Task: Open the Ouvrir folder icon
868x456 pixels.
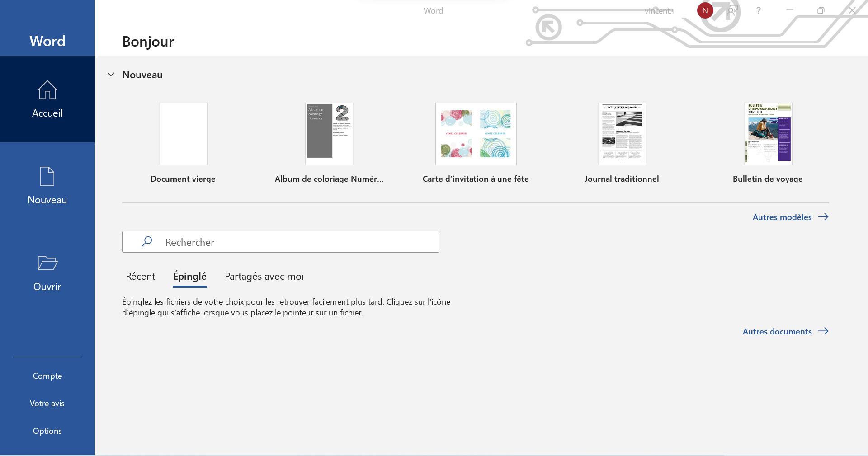Action: click(47, 263)
